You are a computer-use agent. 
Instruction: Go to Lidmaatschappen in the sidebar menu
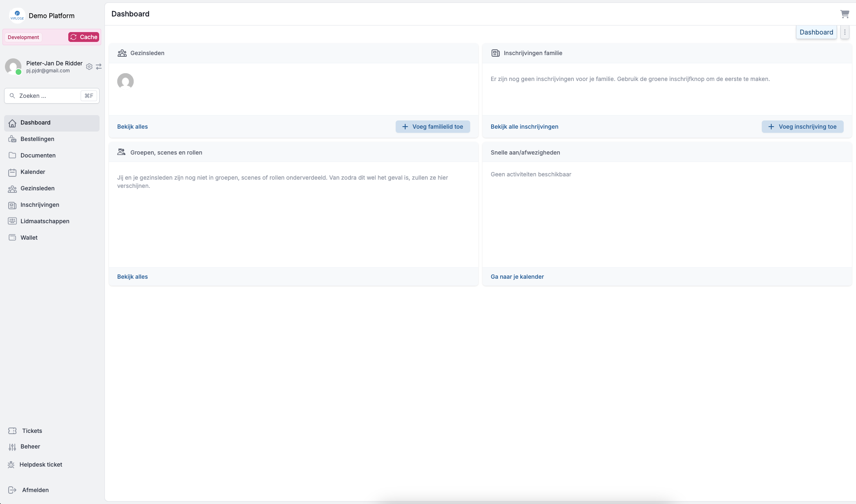pyautogui.click(x=45, y=221)
